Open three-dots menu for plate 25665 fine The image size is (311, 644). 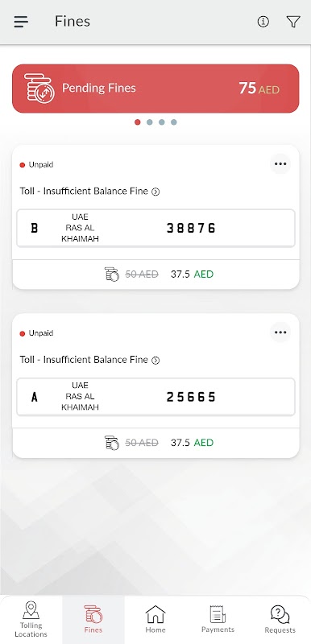[x=280, y=332]
